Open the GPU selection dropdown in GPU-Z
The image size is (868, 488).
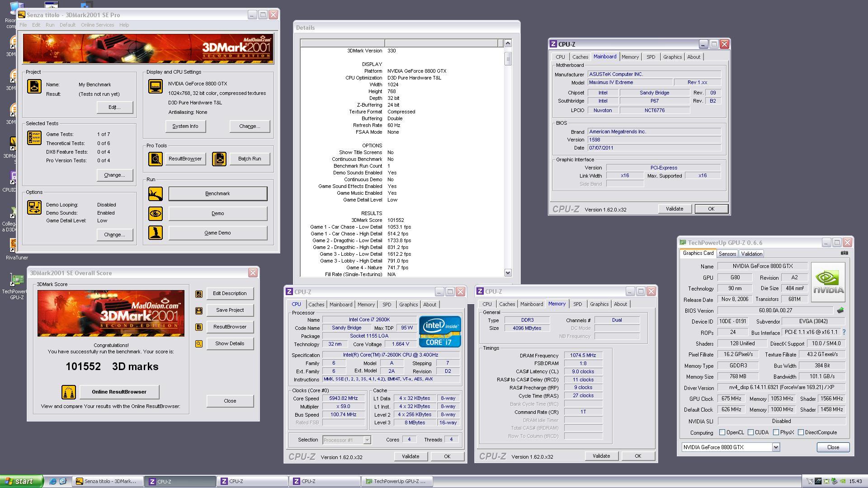[776, 447]
